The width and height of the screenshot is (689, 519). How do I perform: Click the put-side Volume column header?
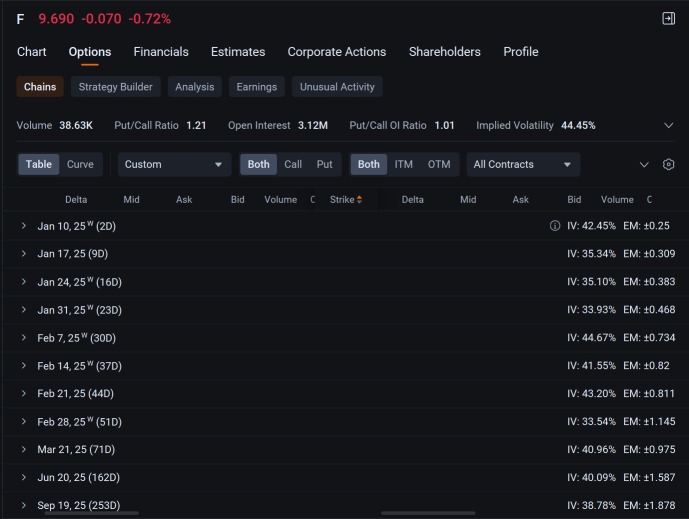(617, 200)
